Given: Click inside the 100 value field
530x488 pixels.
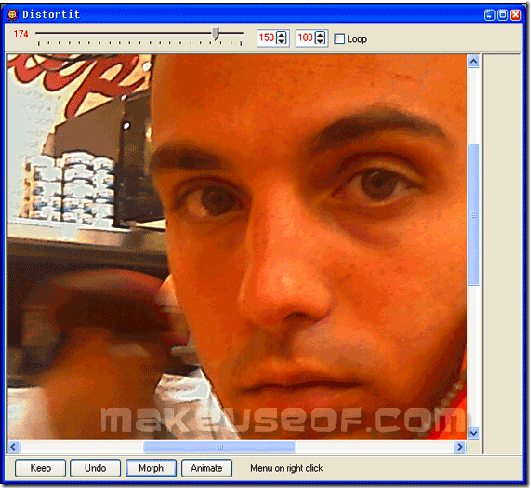Looking at the screenshot, I should [306, 38].
